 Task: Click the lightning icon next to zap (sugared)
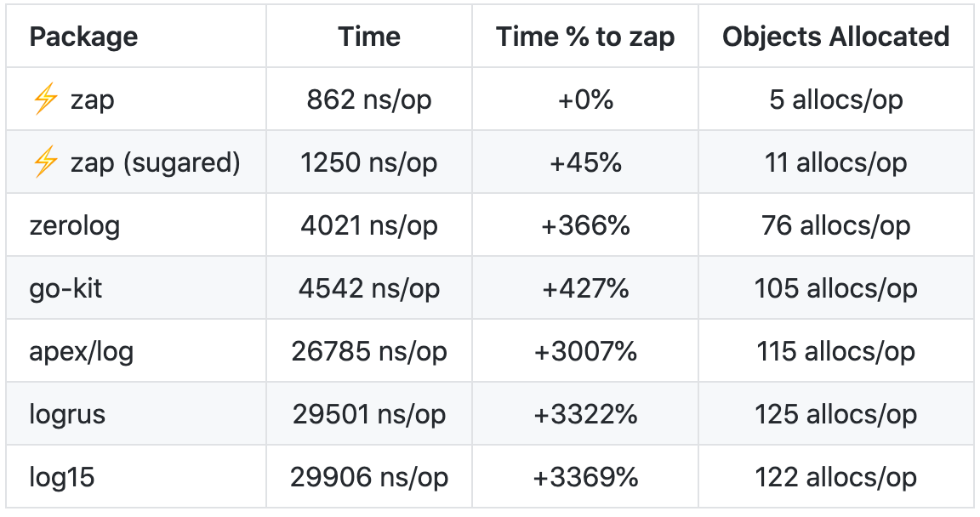(x=44, y=162)
